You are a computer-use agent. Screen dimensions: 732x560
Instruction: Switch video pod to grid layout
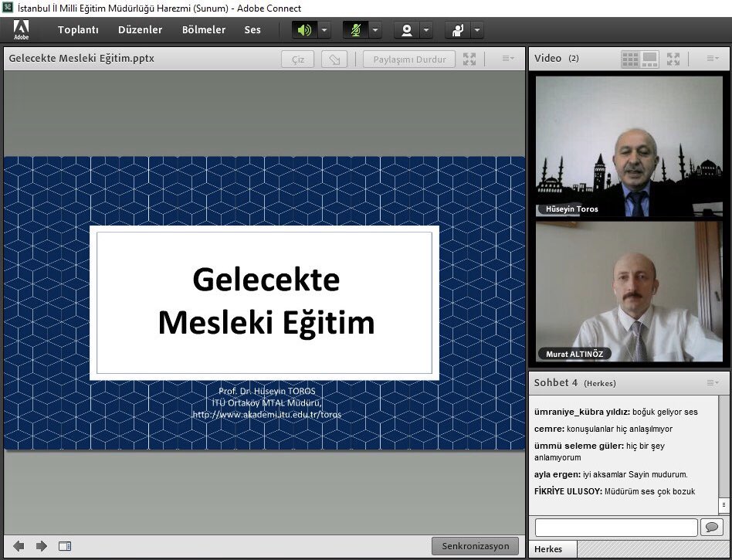[x=630, y=59]
